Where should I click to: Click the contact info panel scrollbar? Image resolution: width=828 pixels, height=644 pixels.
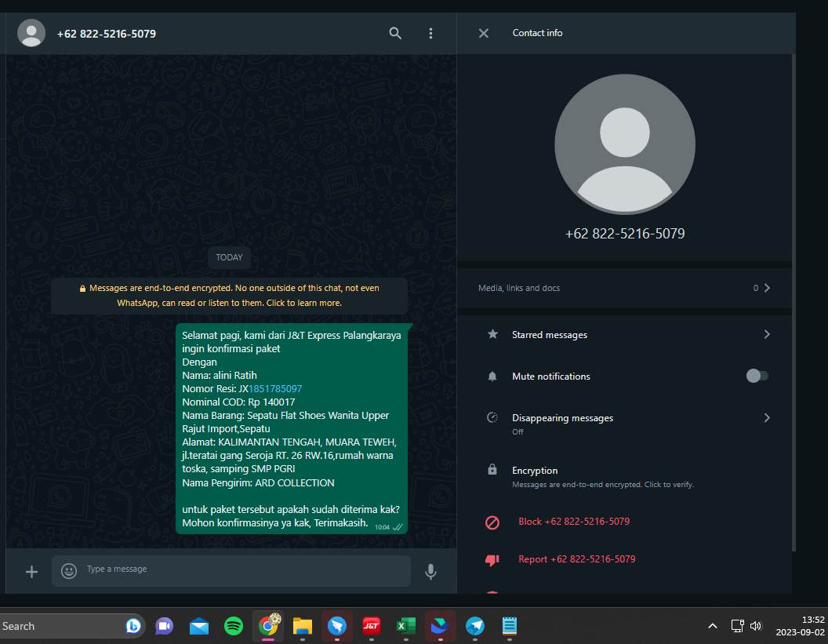pyautogui.click(x=793, y=304)
